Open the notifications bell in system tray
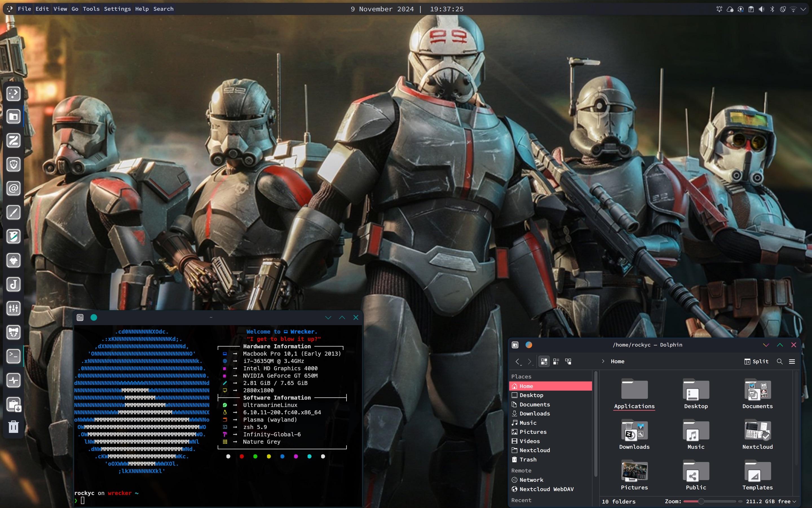The height and width of the screenshot is (508, 812). pyautogui.click(x=719, y=9)
